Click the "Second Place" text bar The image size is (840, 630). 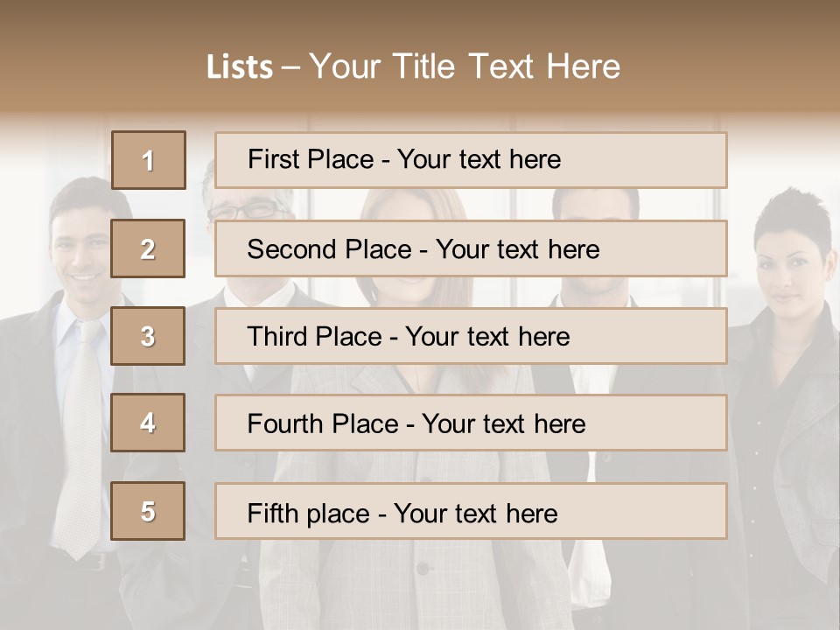(x=471, y=248)
